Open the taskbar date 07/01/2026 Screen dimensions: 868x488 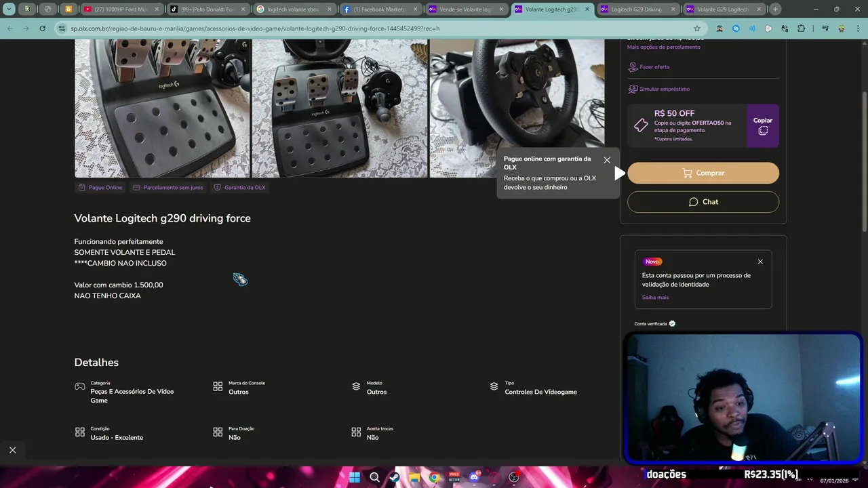pos(834,481)
